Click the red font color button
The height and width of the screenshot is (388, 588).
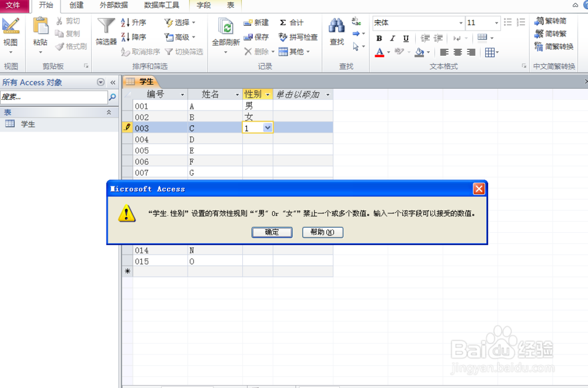[x=379, y=52]
